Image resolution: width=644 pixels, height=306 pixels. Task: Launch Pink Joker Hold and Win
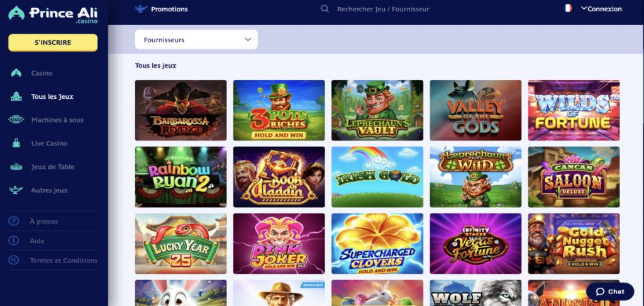[x=279, y=244]
